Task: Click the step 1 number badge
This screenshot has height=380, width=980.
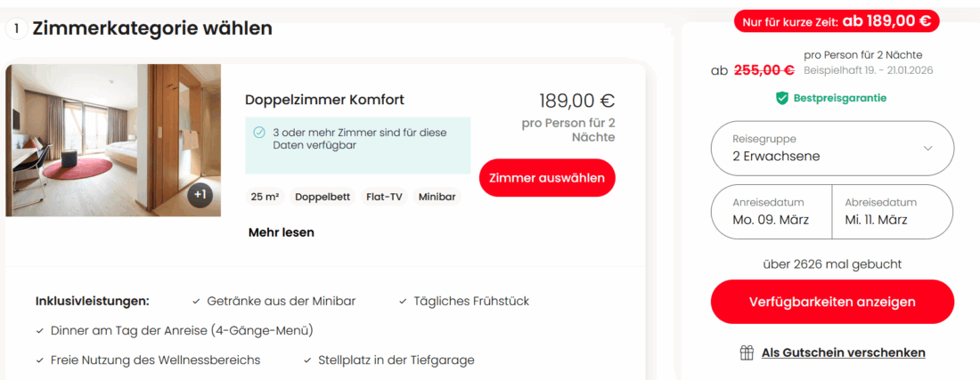Action: (x=16, y=28)
